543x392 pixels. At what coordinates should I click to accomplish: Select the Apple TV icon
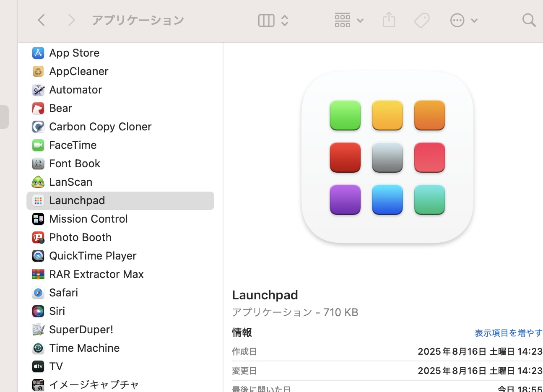click(x=38, y=366)
